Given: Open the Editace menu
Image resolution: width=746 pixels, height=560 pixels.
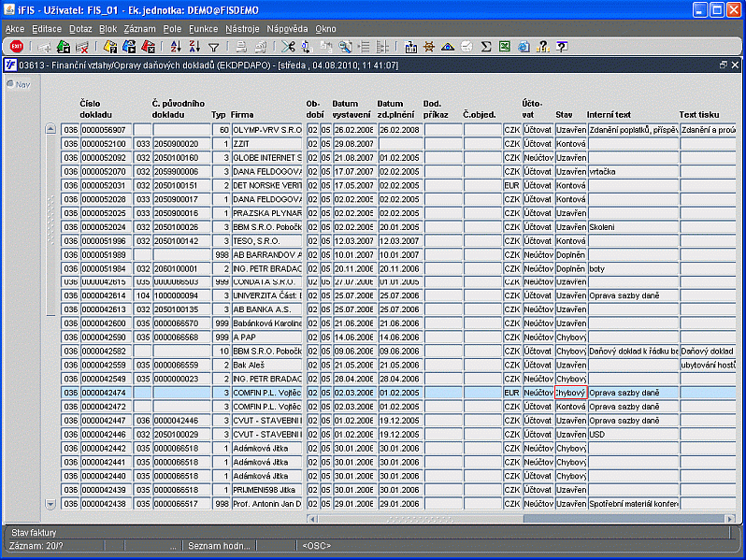Looking at the screenshot, I should coord(47,29).
